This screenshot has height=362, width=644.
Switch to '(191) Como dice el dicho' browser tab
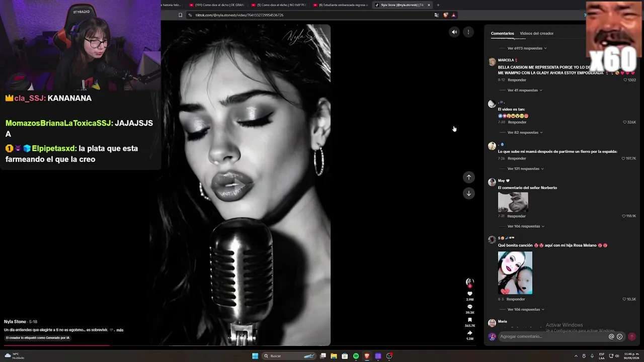coord(216,5)
